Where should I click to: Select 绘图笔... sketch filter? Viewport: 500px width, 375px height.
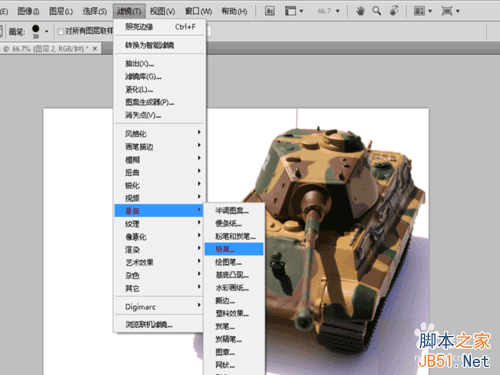pyautogui.click(x=234, y=262)
